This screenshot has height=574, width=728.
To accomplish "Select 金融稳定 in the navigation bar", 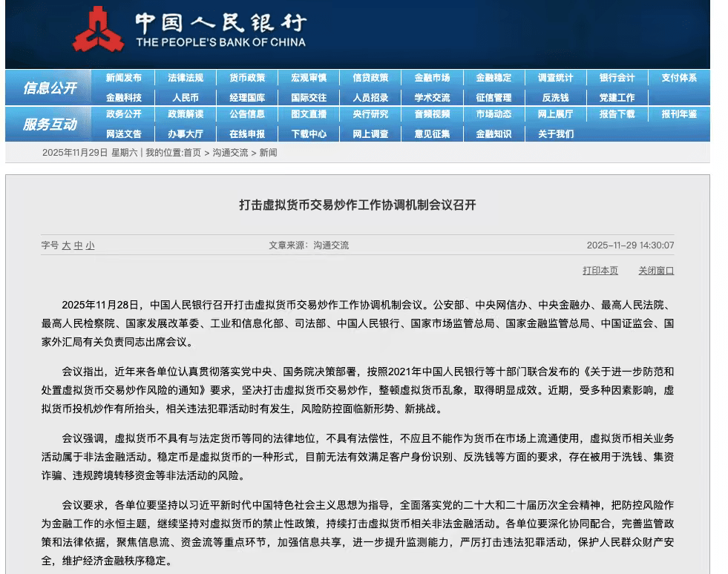I will [x=493, y=78].
